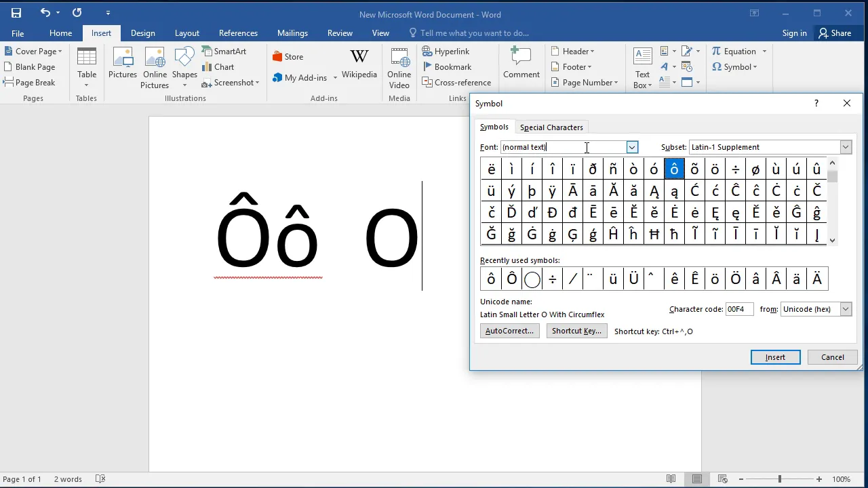Open the Symbol ribbon menu

tap(734, 67)
